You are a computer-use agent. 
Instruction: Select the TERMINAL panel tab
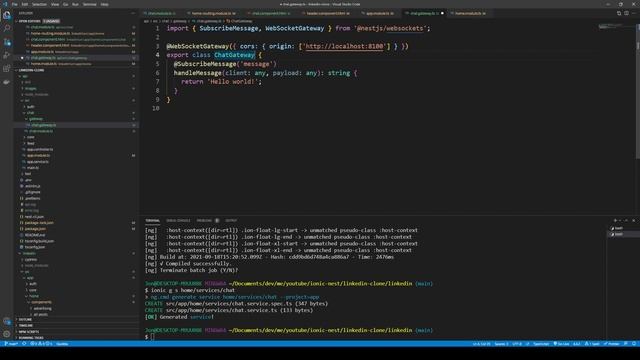[153, 220]
